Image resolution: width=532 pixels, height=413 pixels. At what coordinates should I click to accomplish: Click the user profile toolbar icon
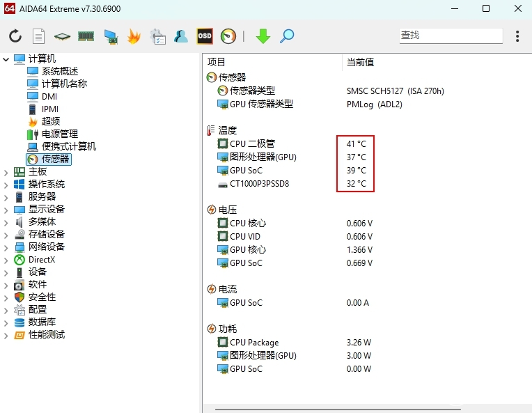(181, 36)
